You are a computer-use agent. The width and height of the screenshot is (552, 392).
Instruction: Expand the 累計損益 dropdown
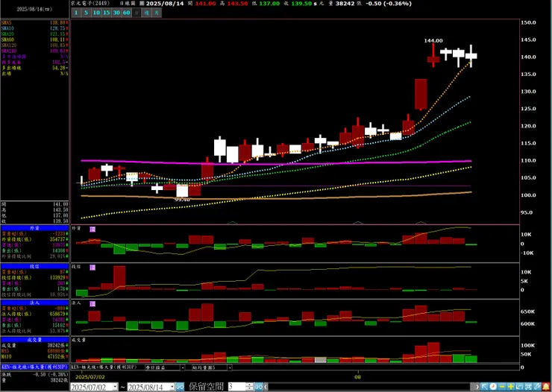click(182, 367)
